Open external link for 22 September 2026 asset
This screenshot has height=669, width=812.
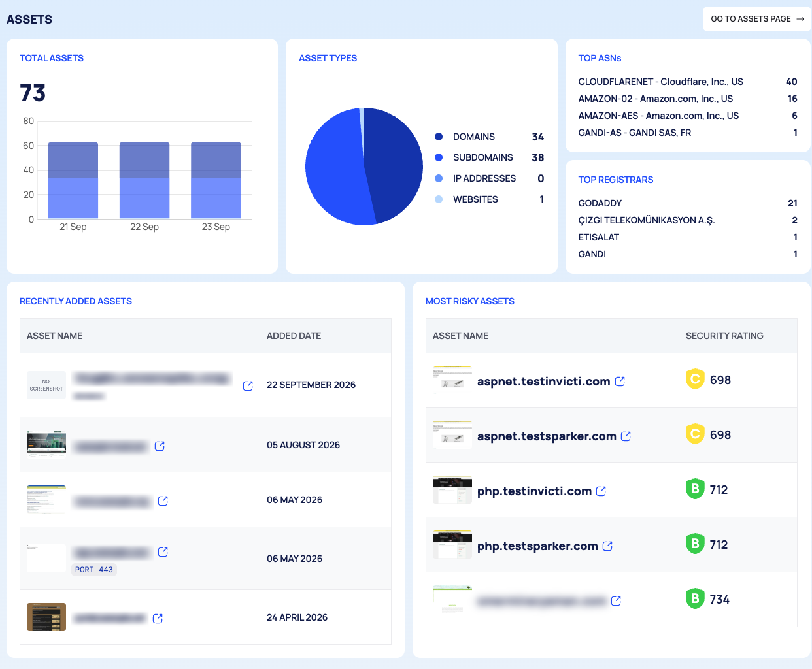[248, 386]
